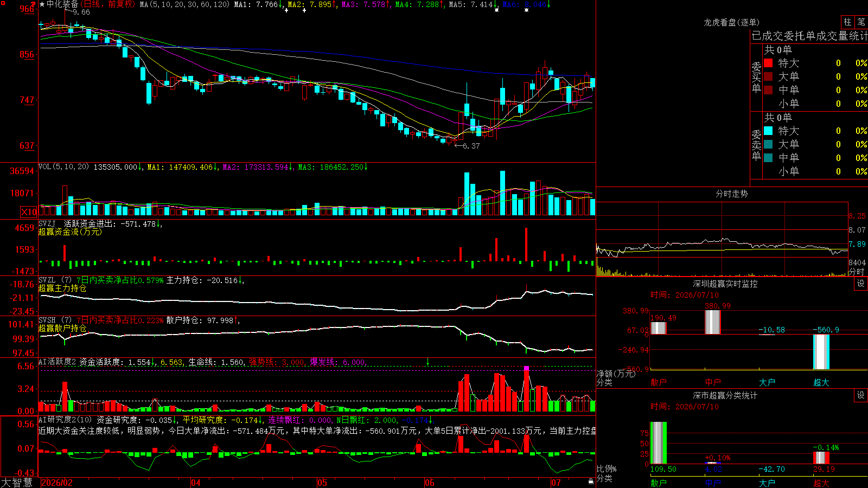
Task: Click the 深市超赢分类统计 panel title
Action: click(725, 395)
